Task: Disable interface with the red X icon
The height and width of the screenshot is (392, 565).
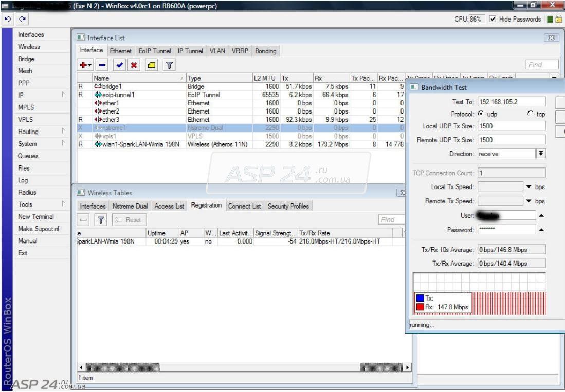Action: [x=134, y=65]
